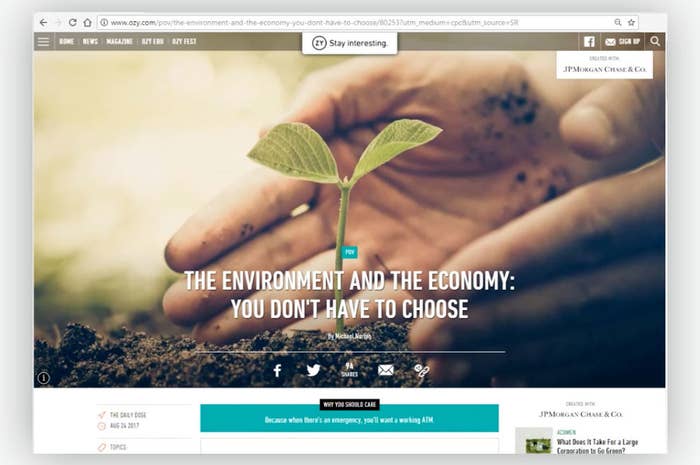The height and width of the screenshot is (465, 700).
Task: Reload the page with the refresh icon
Action: click(x=72, y=22)
